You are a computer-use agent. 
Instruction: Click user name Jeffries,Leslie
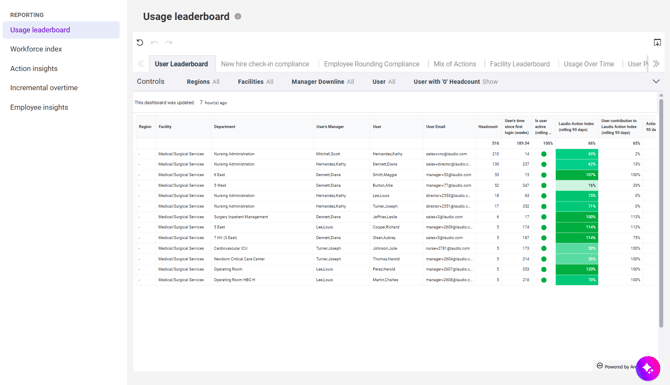pos(385,217)
